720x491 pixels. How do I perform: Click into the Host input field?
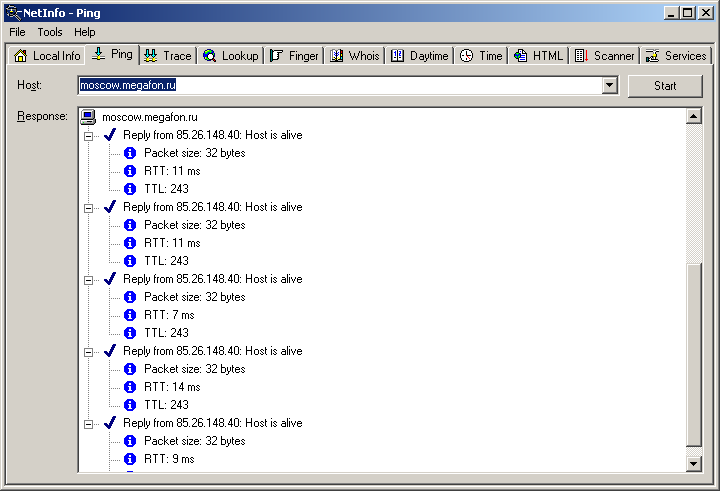pos(340,85)
